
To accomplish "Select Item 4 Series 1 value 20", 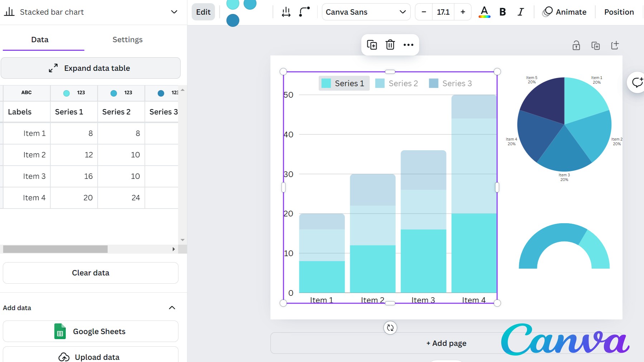I will 74,198.
